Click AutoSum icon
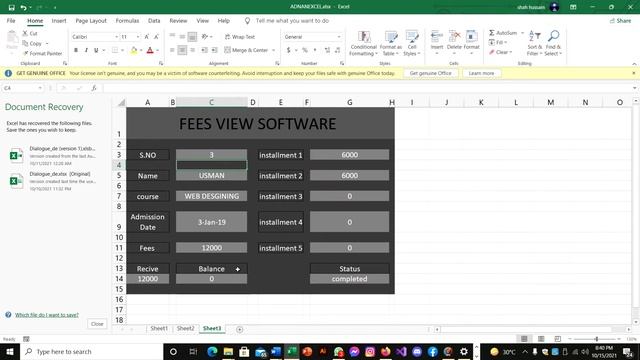The width and height of the screenshot is (640, 360). pos(492,33)
